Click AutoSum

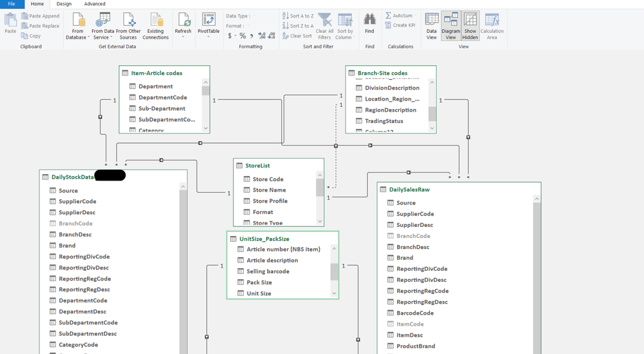(399, 15)
